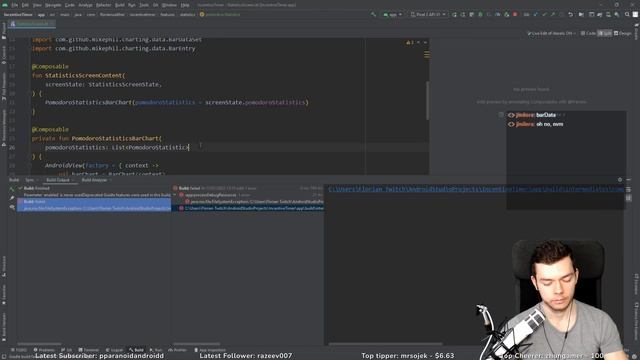This screenshot has width=640, height=360.
Task: Click the Rollback undo arrow icon
Action: pos(570,14)
